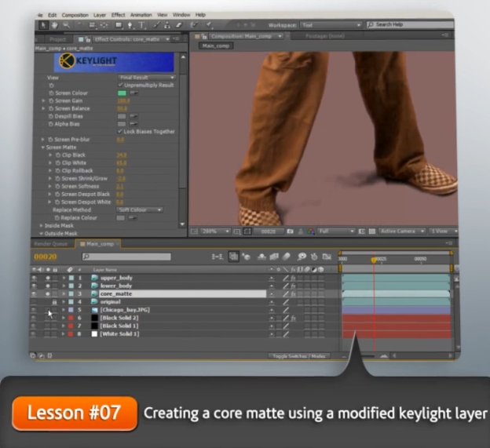The height and width of the screenshot is (448, 490).
Task: Expand the Screen Pre-blur property
Action: point(43,140)
